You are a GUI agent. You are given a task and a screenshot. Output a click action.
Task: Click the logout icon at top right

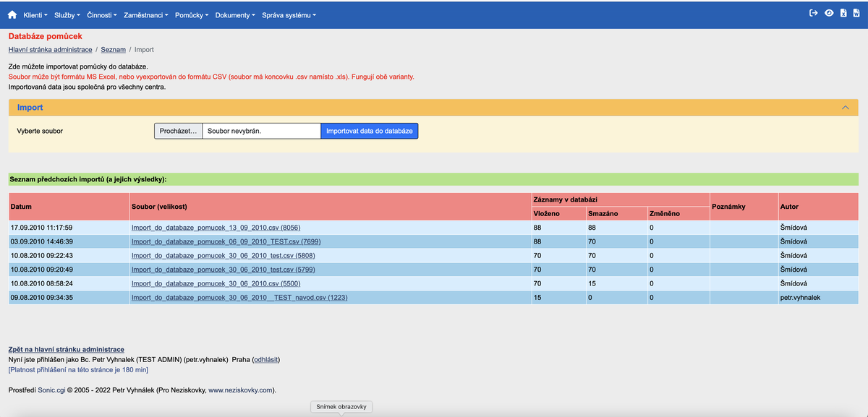pos(814,12)
